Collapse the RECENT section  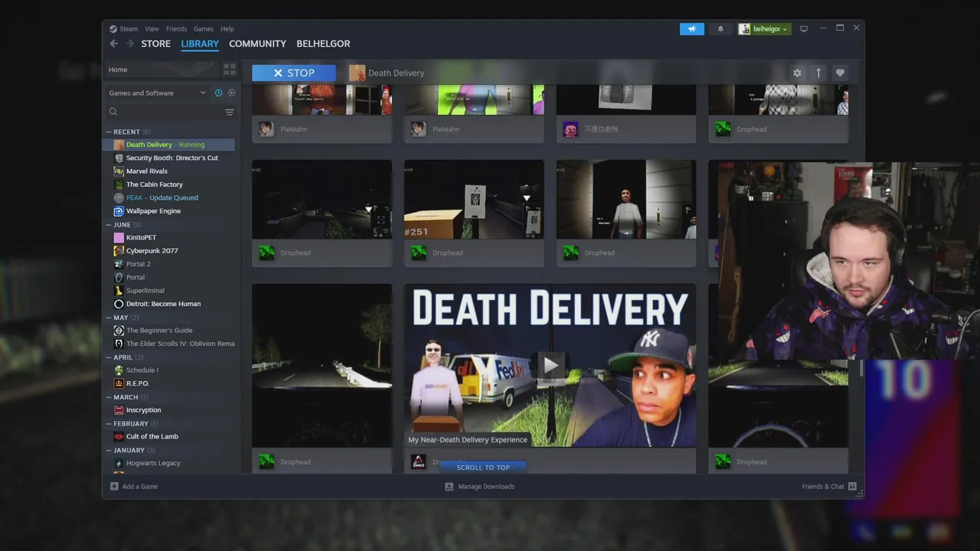click(x=109, y=132)
